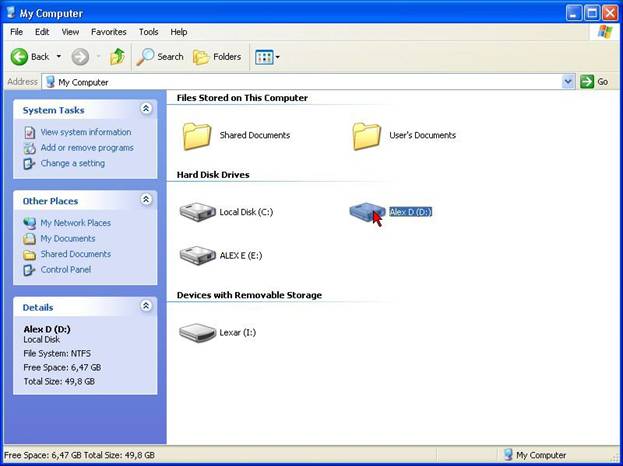The width and height of the screenshot is (623, 466).
Task: Open the Help menu
Action: 179,32
